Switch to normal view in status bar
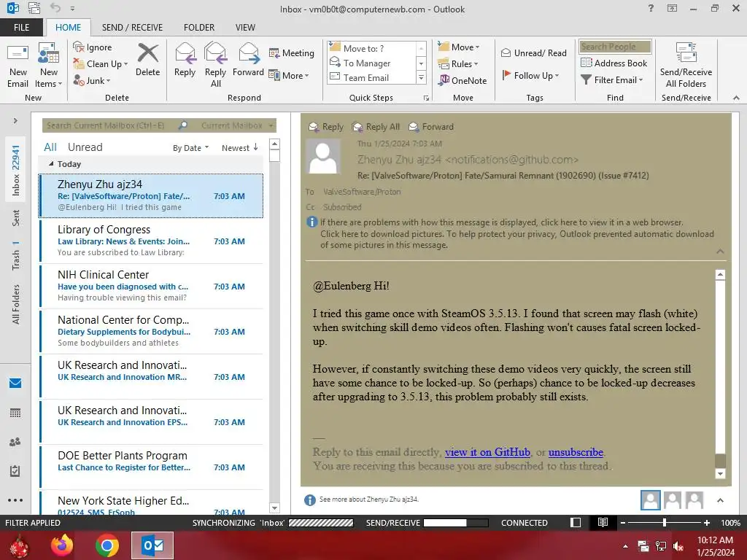 (576, 522)
